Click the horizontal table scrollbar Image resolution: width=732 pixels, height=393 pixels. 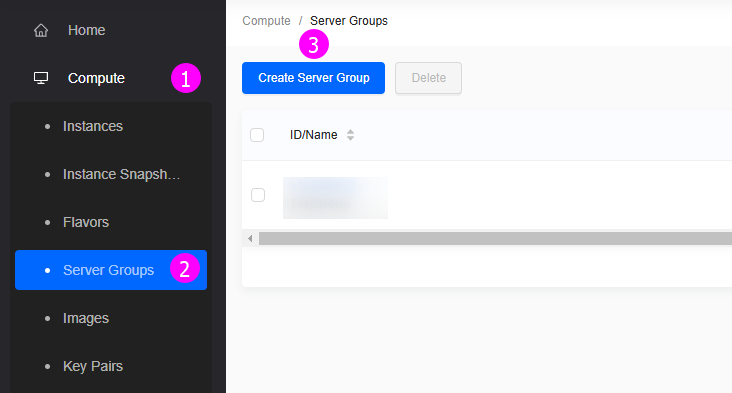(495, 239)
